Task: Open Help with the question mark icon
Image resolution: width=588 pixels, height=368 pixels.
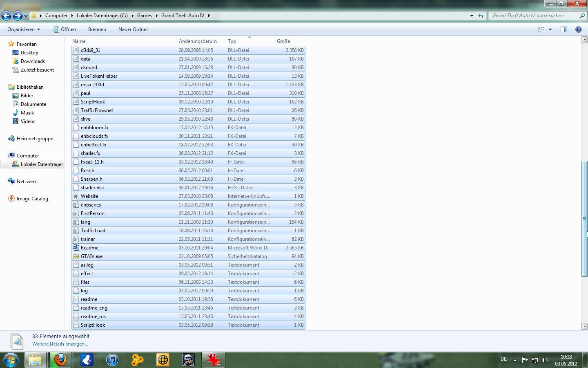Action: 579,29
